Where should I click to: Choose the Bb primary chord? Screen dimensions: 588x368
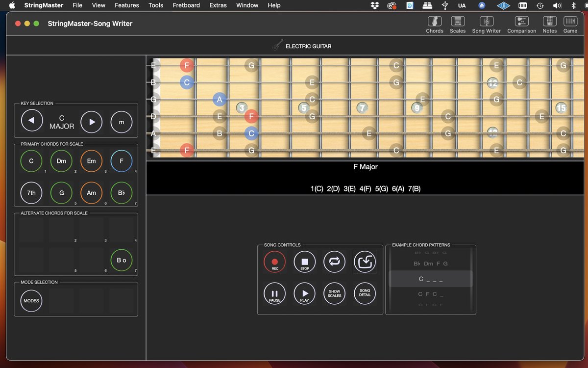[121, 193]
